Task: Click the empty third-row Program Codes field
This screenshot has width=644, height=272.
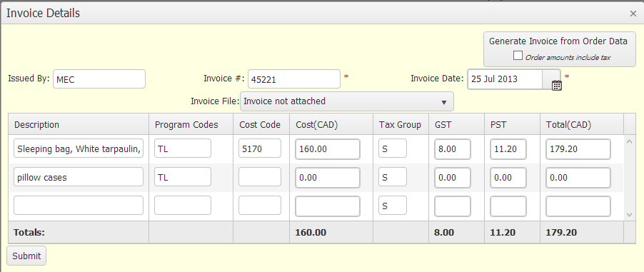Action: click(x=183, y=206)
